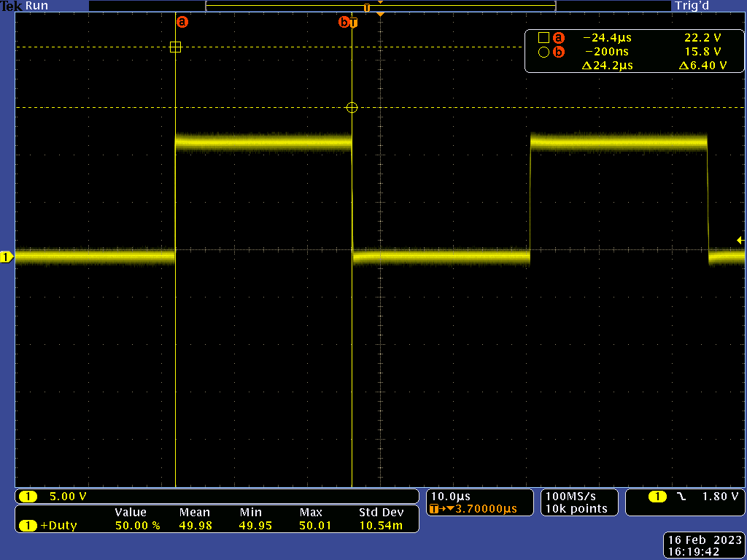Open the cursor measurement readout box

coord(633,51)
